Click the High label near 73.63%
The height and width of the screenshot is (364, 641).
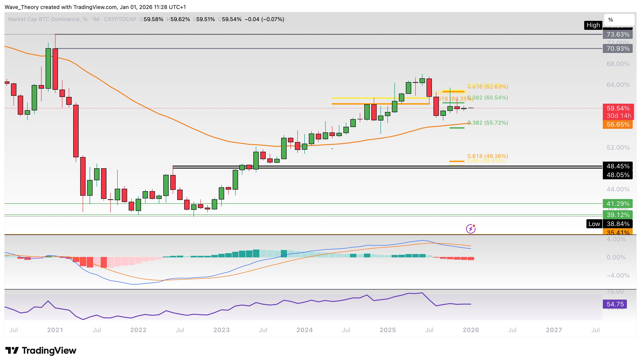click(593, 25)
